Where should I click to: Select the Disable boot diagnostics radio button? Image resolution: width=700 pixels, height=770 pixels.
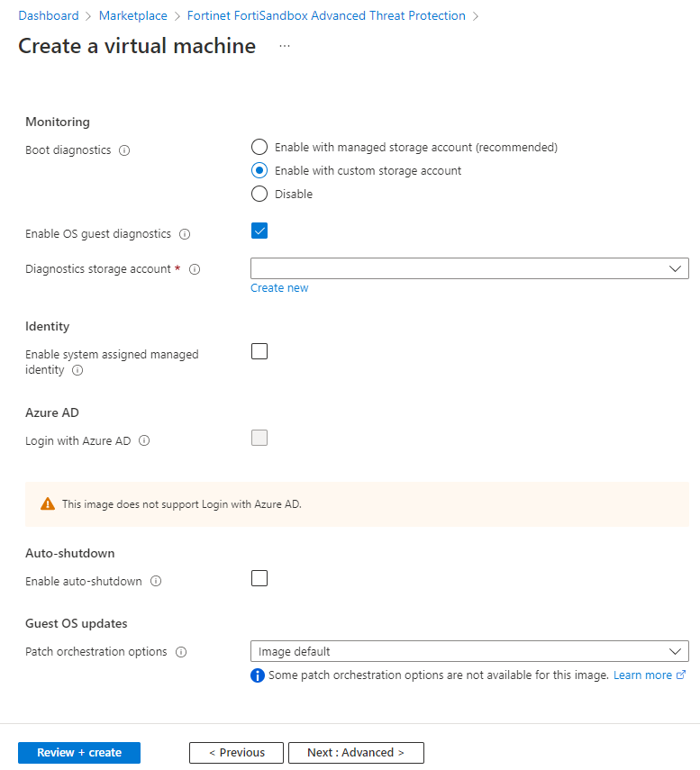coord(259,194)
